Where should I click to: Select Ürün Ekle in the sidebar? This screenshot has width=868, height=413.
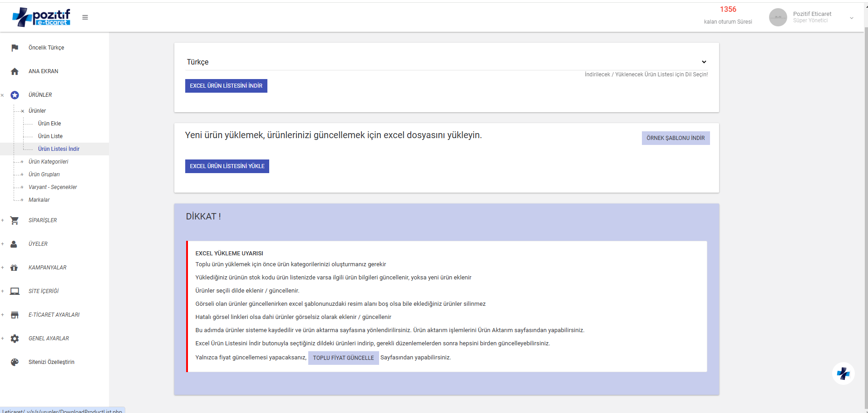49,124
